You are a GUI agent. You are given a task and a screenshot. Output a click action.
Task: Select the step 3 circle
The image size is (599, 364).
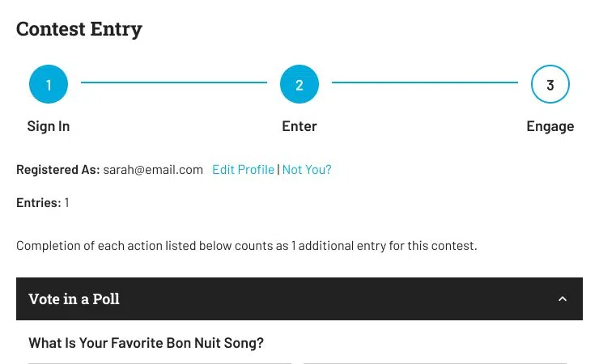[550, 85]
